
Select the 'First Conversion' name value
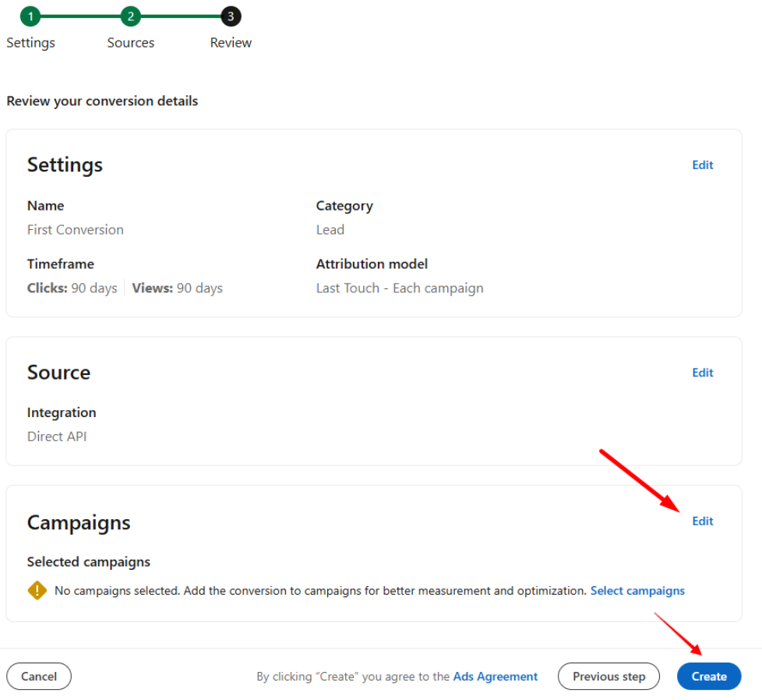click(76, 229)
